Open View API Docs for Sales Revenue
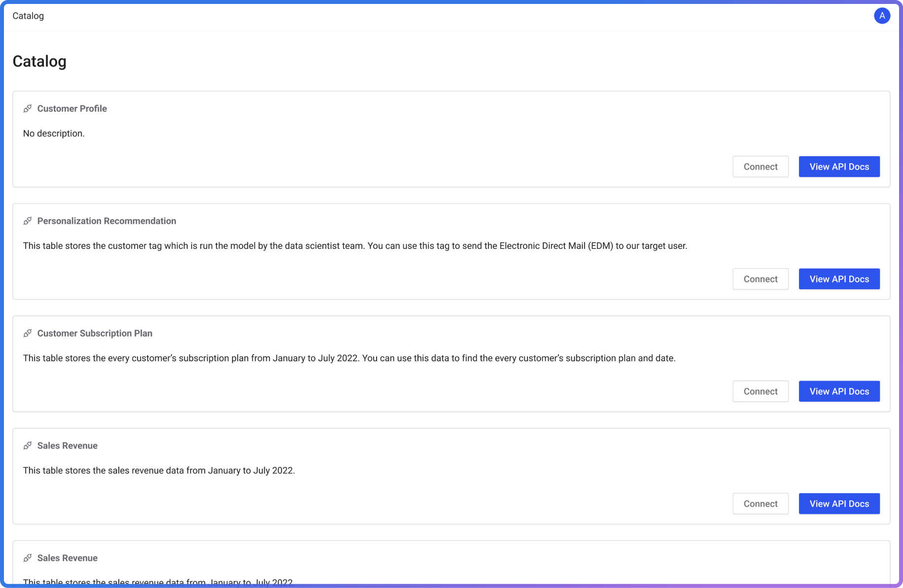Screen dimensions: 903x588 point(839,504)
